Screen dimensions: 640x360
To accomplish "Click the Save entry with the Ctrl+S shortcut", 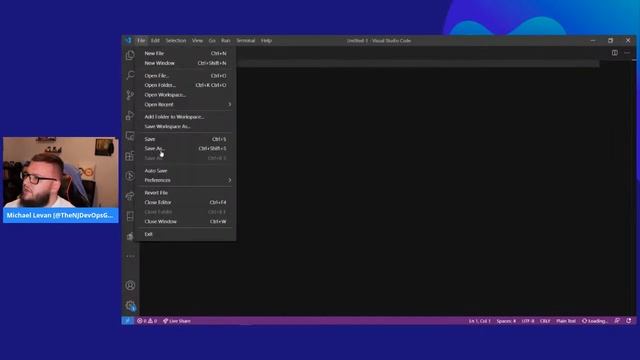I will click(x=185, y=139).
